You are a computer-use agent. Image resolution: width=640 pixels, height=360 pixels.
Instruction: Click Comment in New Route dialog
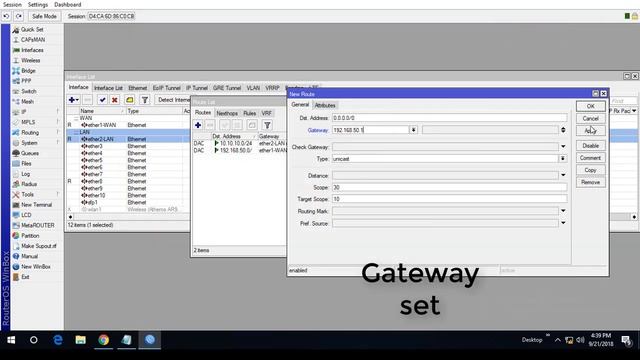pyautogui.click(x=590, y=158)
